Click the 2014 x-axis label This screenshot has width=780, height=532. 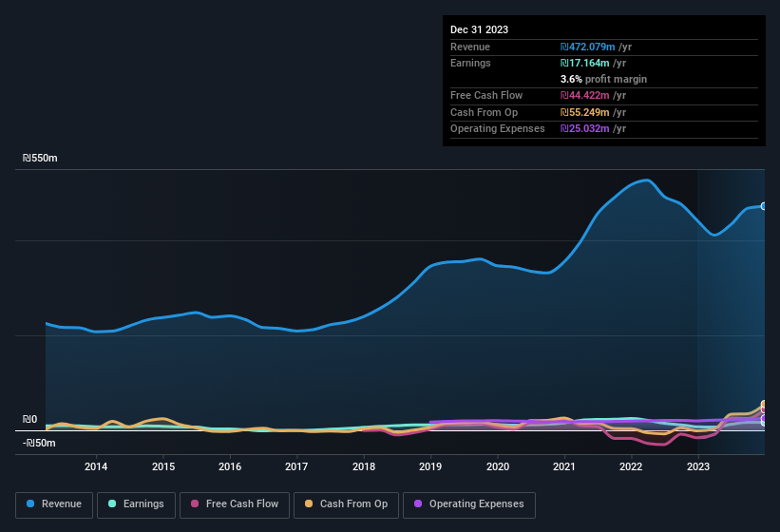96,466
